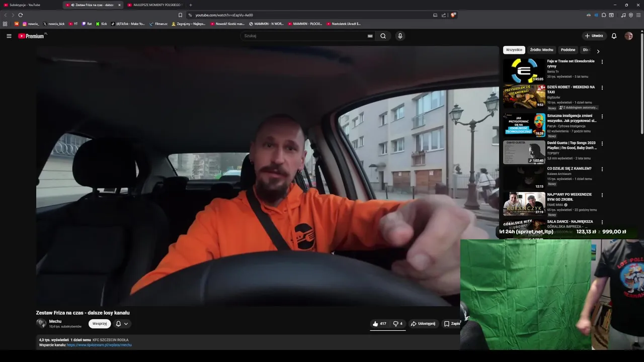644x362 pixels.
Task: Click the 'Udostępnij' share button
Action: (x=423, y=324)
